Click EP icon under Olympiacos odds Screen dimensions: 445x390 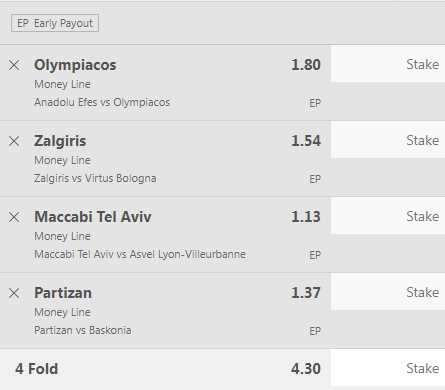(x=315, y=103)
